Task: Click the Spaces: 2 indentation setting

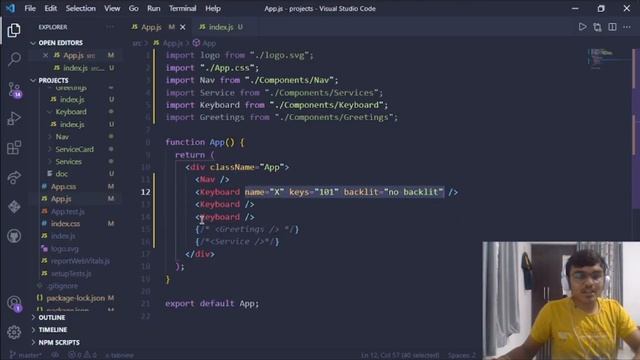Action: coord(462,355)
